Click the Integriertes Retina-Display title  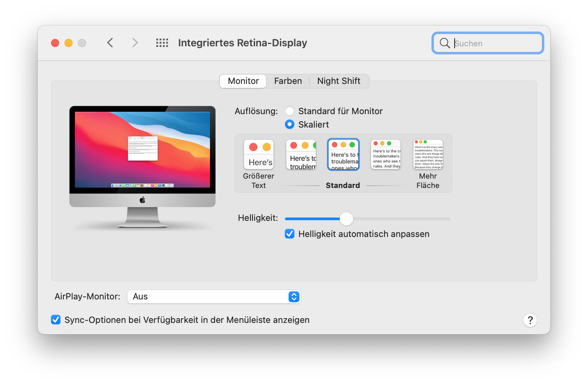click(243, 43)
